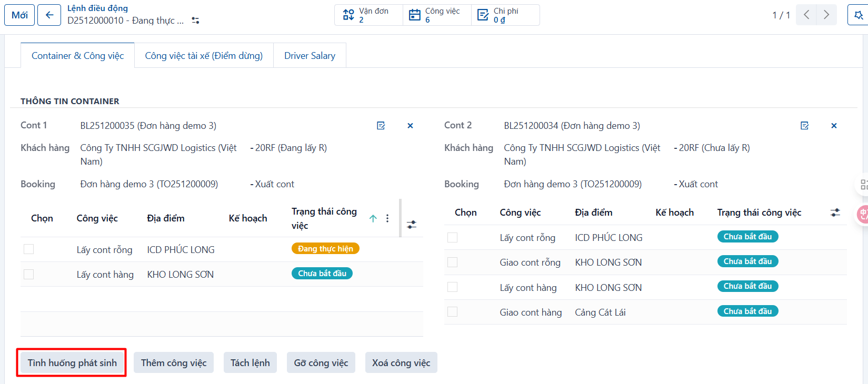Open the Chi phí stat button
868x384 pixels.
505,15
